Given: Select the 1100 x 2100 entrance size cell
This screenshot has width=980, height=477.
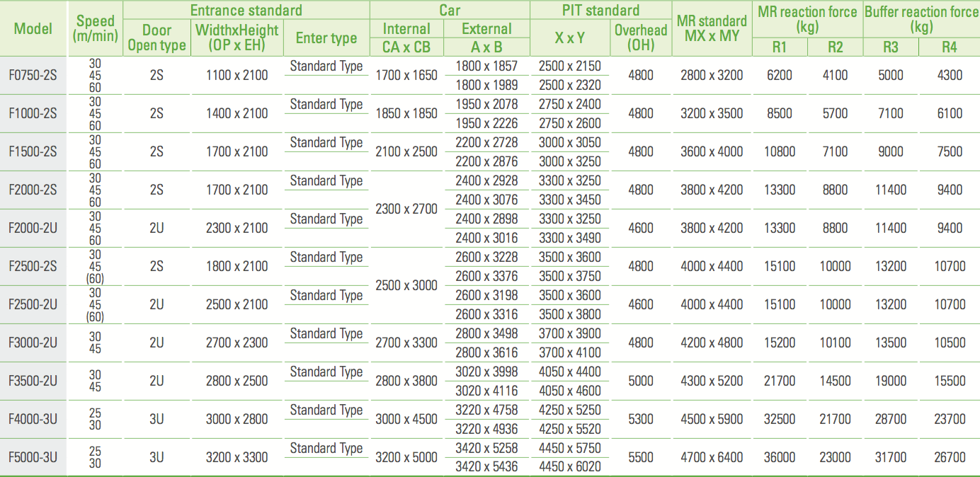Looking at the screenshot, I should click(237, 75).
